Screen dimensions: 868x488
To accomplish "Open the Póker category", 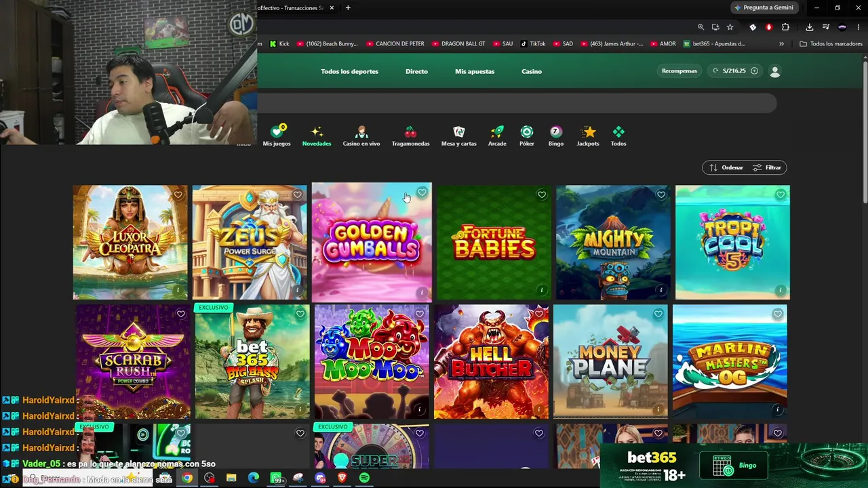I will click(527, 136).
